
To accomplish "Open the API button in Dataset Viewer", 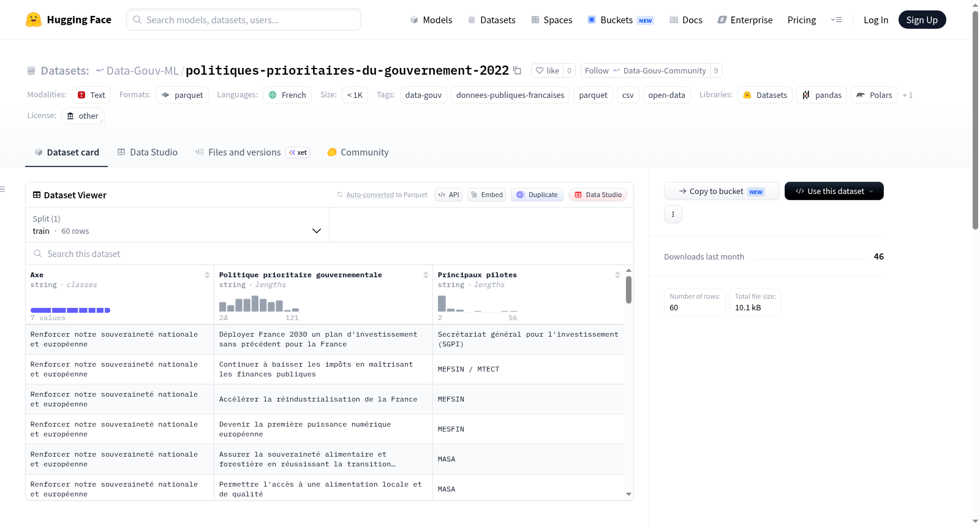I will 448,195.
